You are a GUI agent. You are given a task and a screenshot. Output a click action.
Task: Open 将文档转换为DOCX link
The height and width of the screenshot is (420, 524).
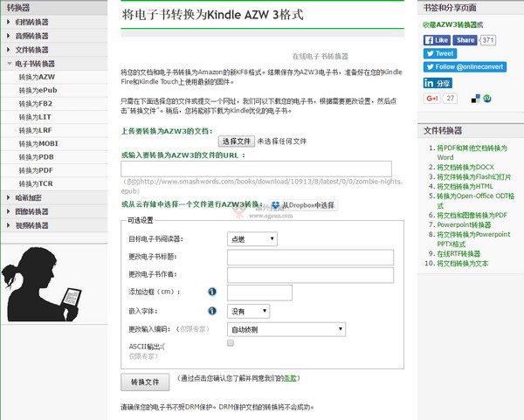tap(465, 167)
